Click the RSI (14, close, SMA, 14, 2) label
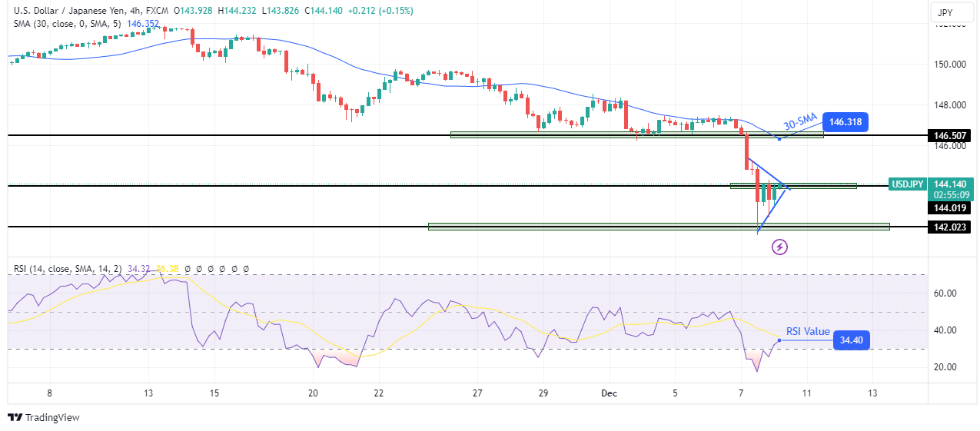980x431 pixels. click(68, 269)
